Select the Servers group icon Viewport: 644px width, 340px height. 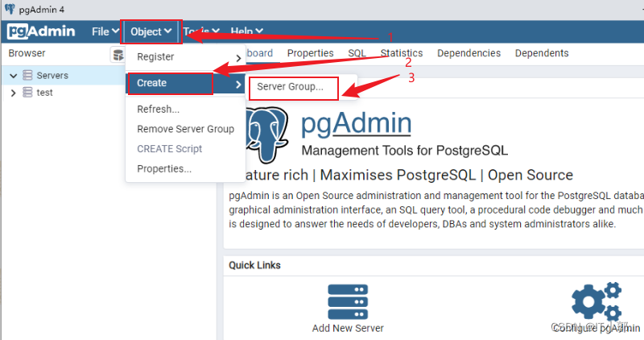click(27, 75)
